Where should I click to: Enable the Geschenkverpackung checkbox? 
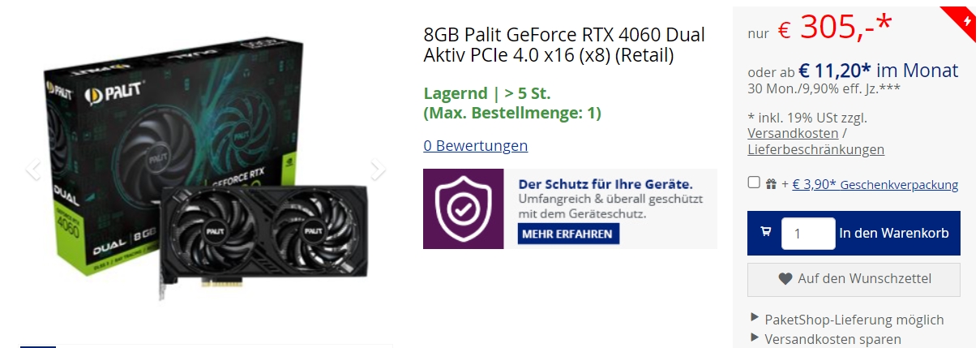coord(754,183)
